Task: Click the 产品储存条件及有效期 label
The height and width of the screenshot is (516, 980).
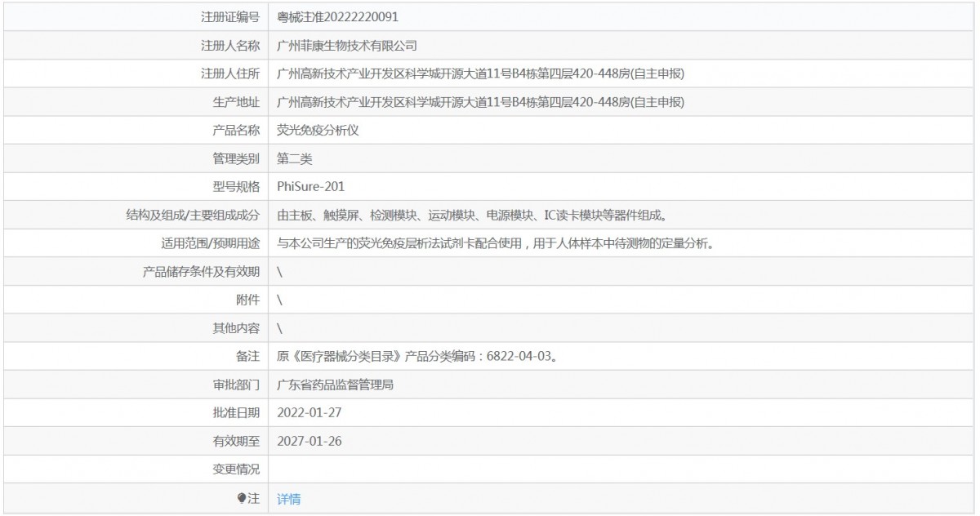Action: click(x=202, y=272)
